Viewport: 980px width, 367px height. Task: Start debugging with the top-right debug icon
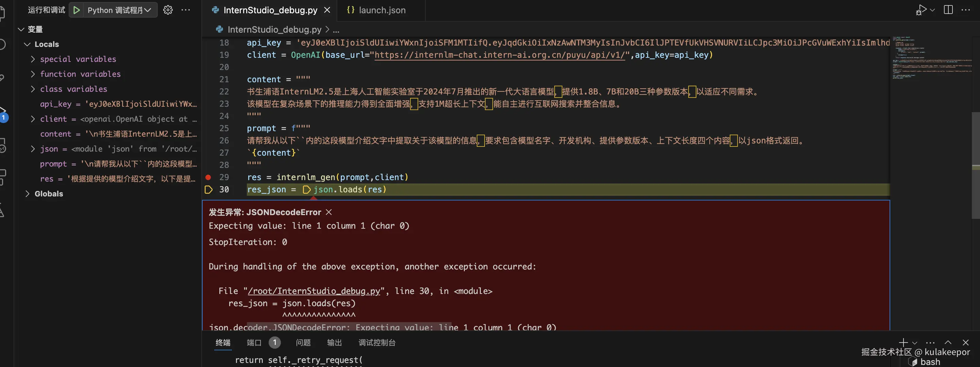tap(921, 10)
